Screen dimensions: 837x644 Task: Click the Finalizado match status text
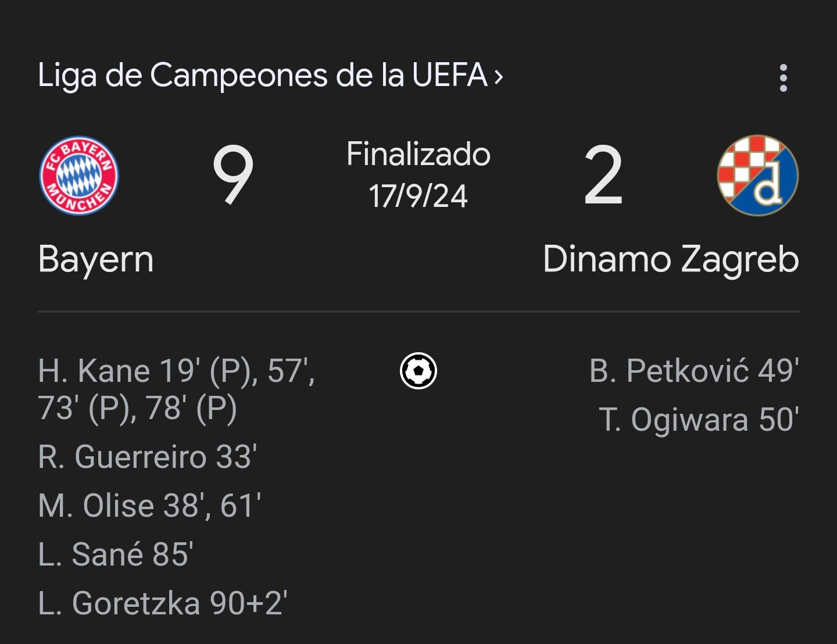click(419, 155)
